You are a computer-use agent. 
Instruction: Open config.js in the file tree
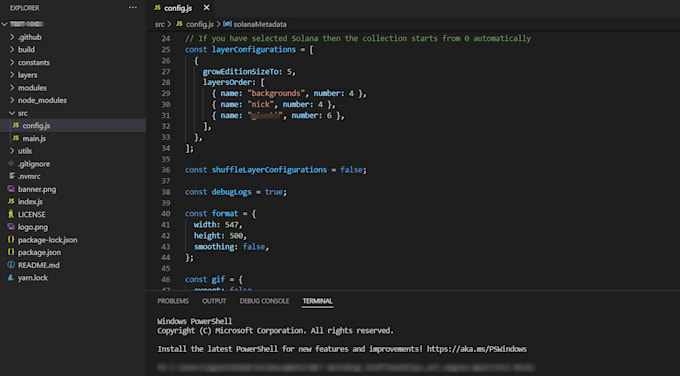pyautogui.click(x=36, y=126)
